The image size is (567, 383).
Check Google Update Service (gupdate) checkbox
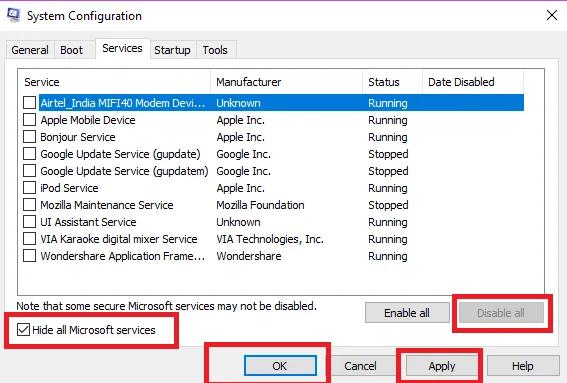(x=29, y=154)
